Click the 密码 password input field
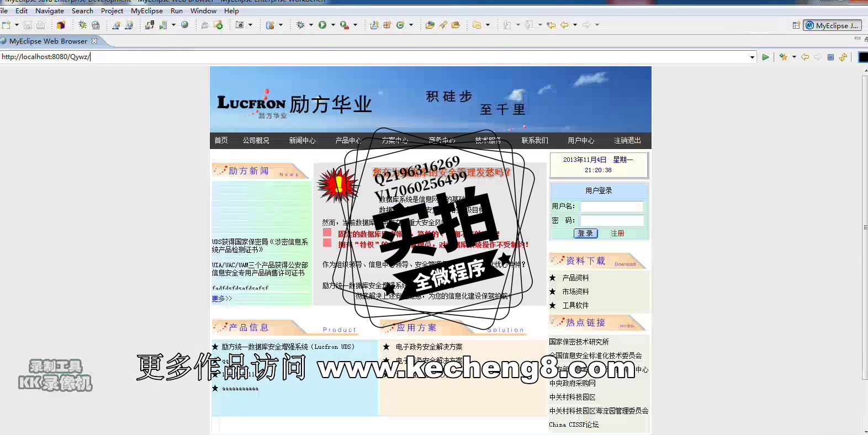Image resolution: width=868 pixels, height=435 pixels. click(x=612, y=221)
